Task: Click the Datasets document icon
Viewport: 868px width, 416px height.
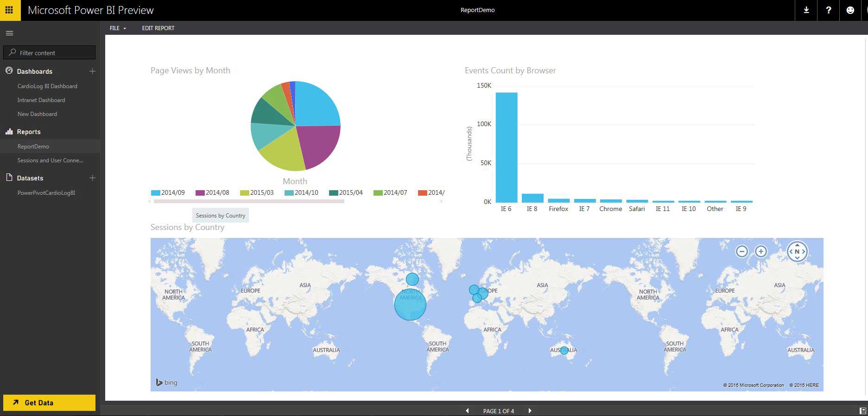Action: click(x=9, y=178)
